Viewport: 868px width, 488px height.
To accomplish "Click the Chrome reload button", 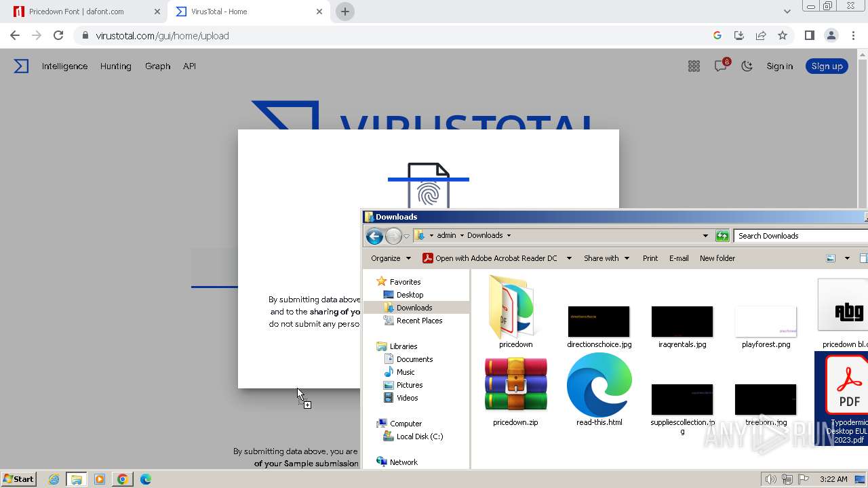I will click(x=58, y=35).
